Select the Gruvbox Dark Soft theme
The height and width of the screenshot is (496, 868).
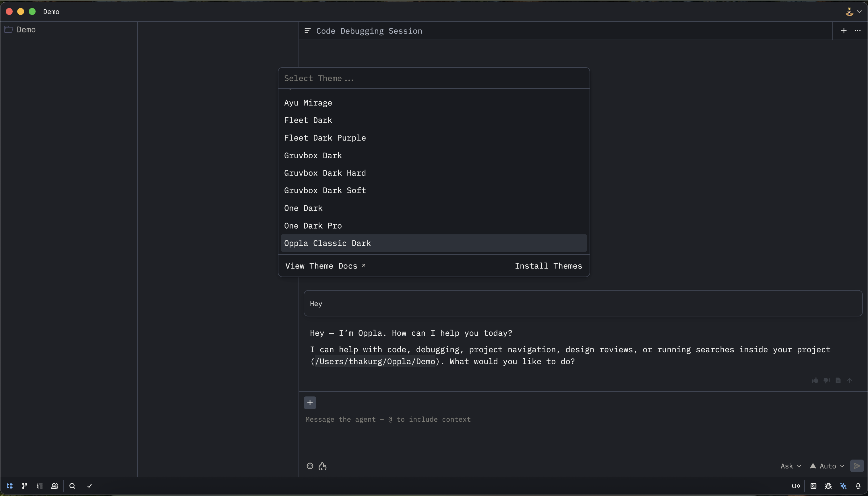click(x=434, y=190)
